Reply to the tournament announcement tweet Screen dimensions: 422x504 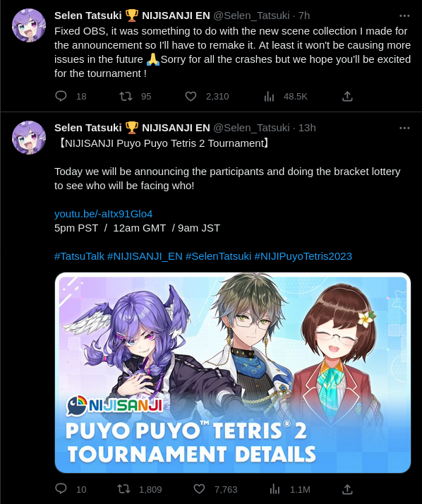click(x=61, y=489)
